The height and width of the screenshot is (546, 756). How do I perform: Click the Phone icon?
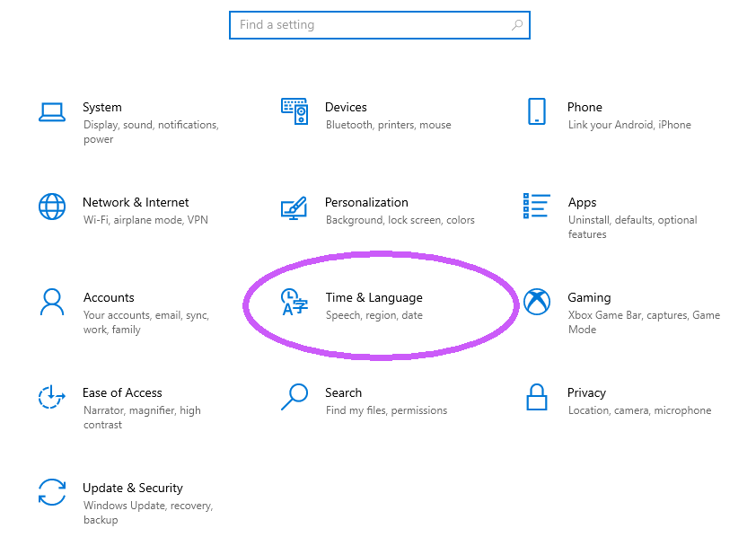point(537,111)
